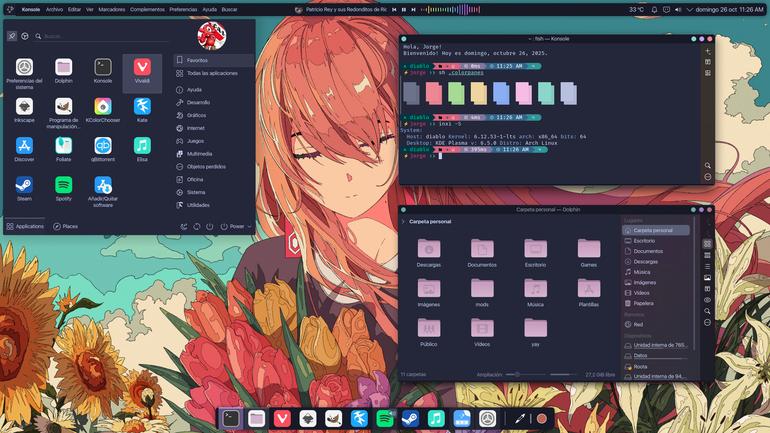Open the Marcadores menu in menu bar

click(x=111, y=9)
